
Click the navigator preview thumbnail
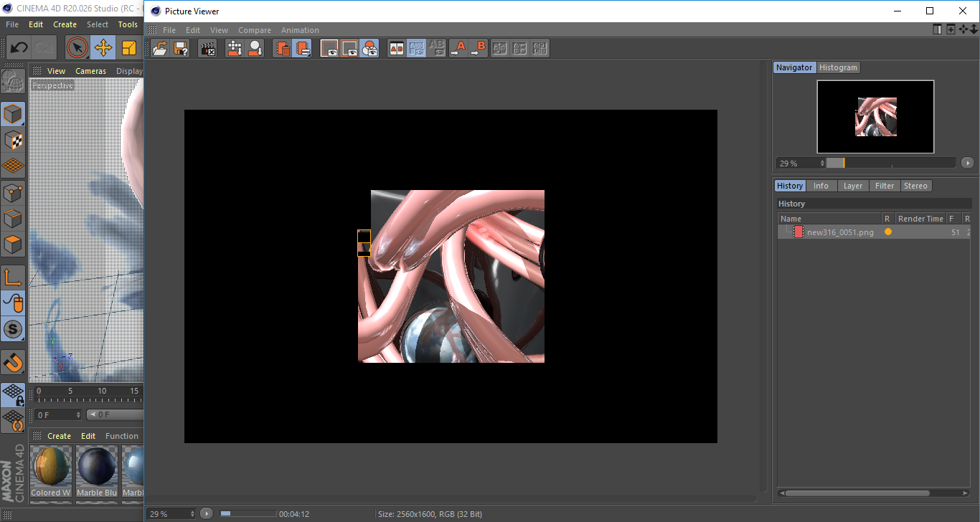[875, 116]
